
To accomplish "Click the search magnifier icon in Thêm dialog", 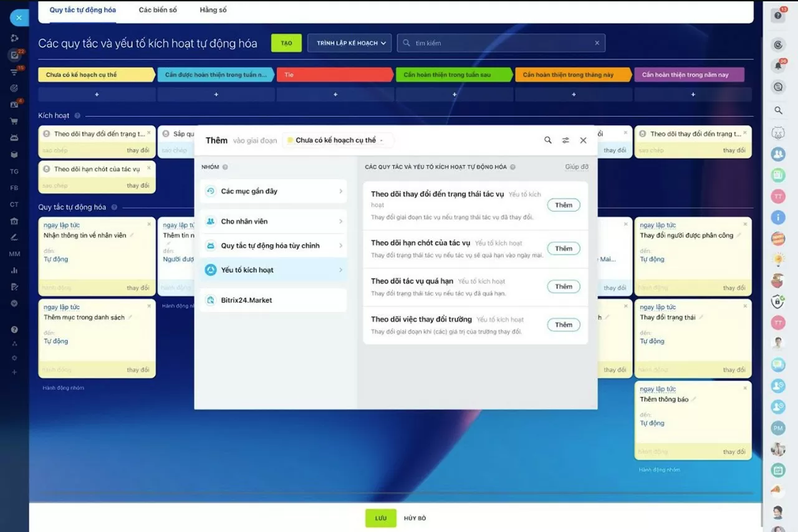I will point(547,140).
